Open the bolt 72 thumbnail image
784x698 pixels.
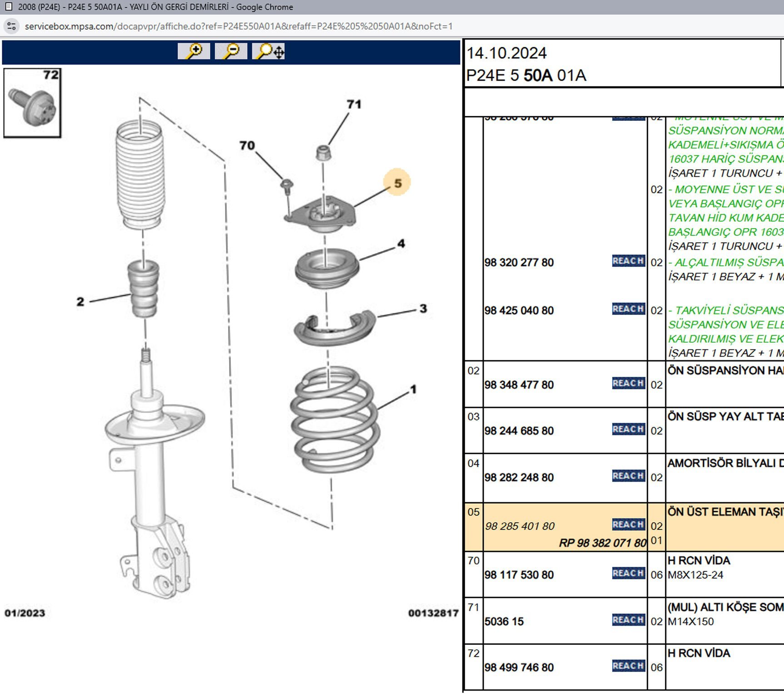click(x=32, y=103)
